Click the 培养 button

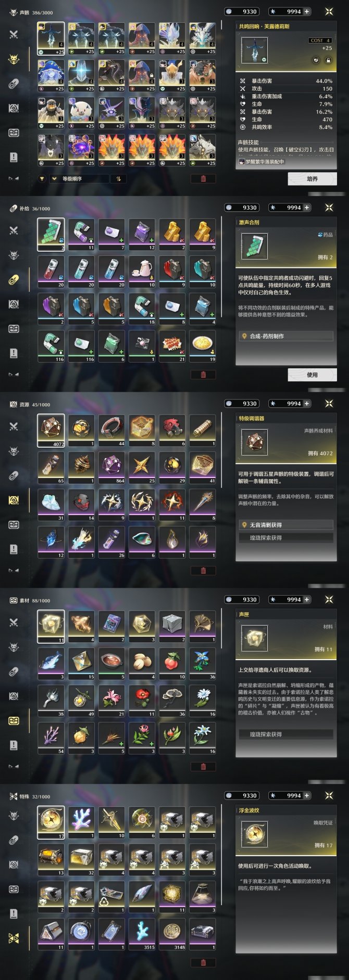pyautogui.click(x=312, y=179)
